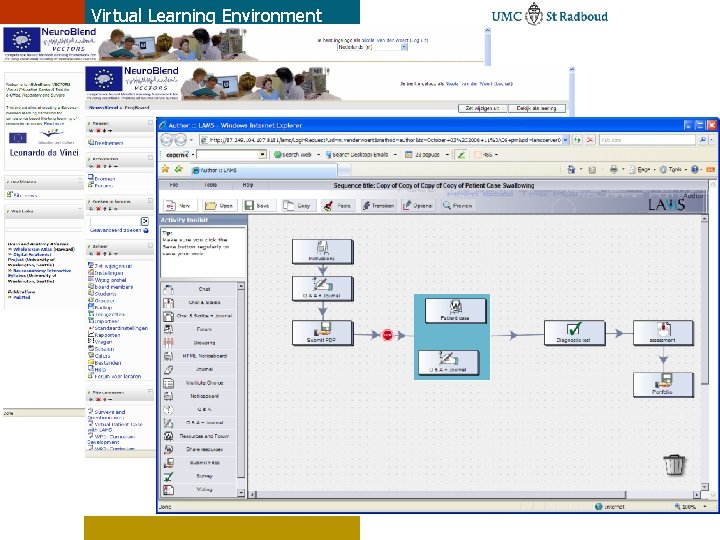This screenshot has width=720, height=540.
Task: Click the canvas vertical scrollbar
Action: click(704, 304)
